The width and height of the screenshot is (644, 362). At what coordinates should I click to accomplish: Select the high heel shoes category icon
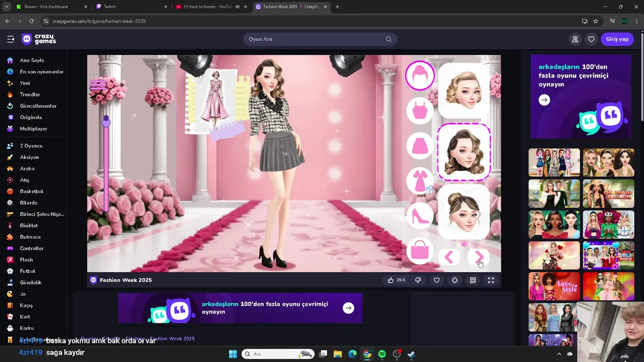[420, 215]
